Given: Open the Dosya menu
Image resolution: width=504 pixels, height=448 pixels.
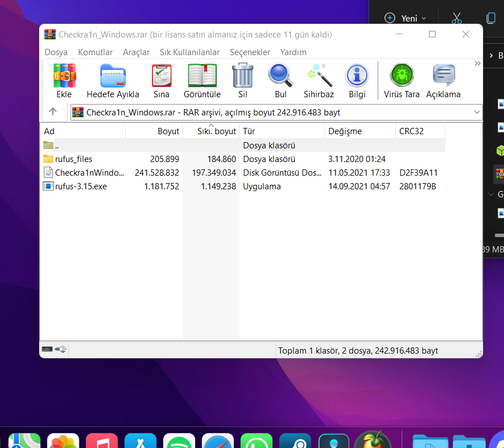Looking at the screenshot, I should [56, 52].
